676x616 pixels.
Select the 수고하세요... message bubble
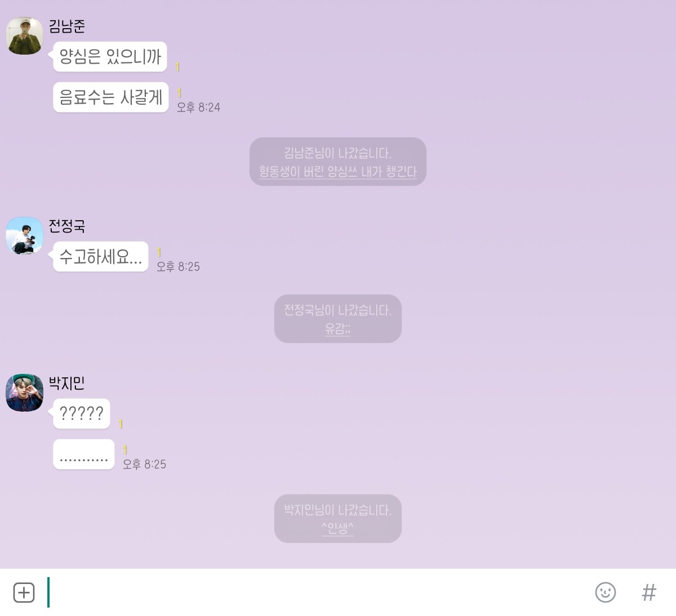101,257
